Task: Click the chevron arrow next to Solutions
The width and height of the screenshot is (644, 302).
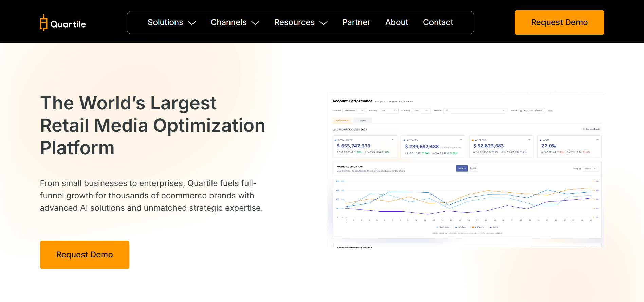Action: (192, 23)
